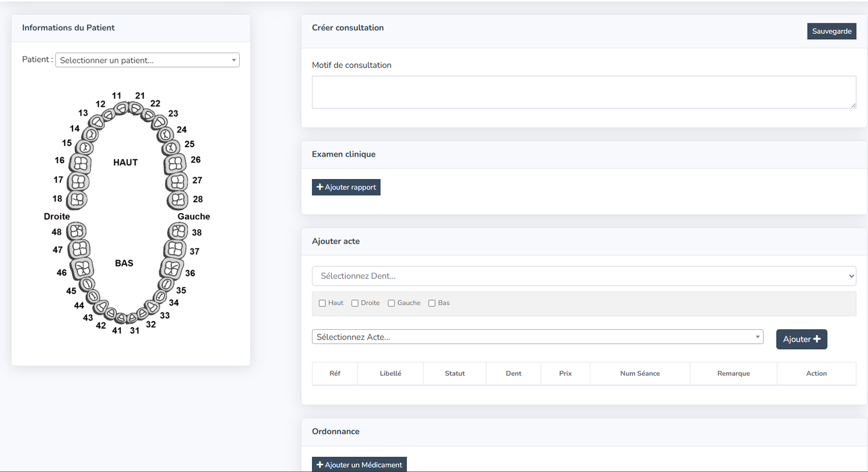Click tooth 46 molar in the chart
The height and width of the screenshot is (472, 868).
coord(82,268)
